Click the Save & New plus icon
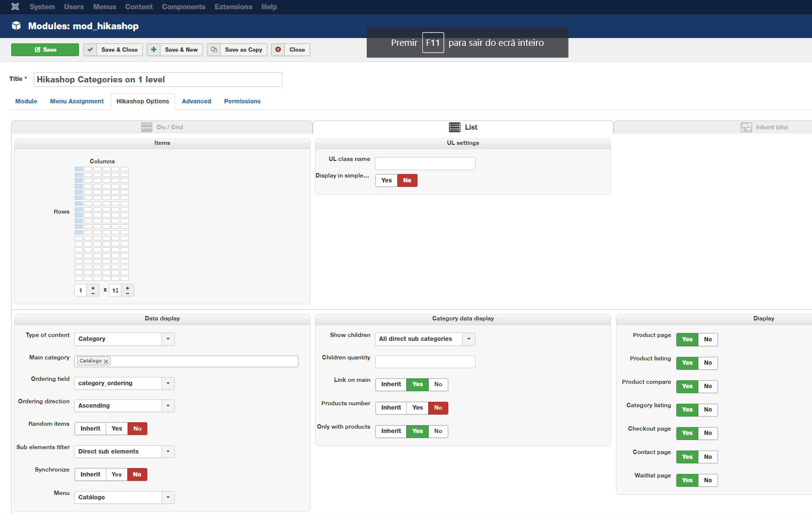 [x=154, y=50]
